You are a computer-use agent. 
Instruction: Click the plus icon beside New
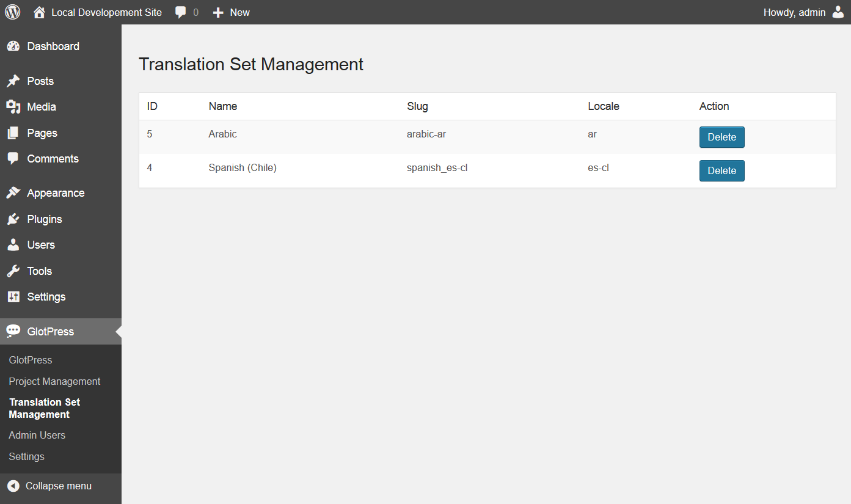(x=218, y=12)
